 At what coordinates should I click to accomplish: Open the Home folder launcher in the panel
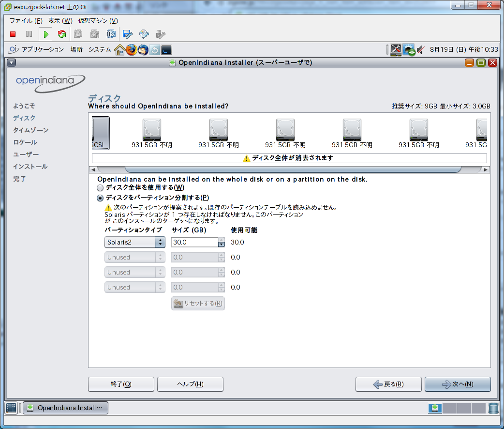click(119, 50)
